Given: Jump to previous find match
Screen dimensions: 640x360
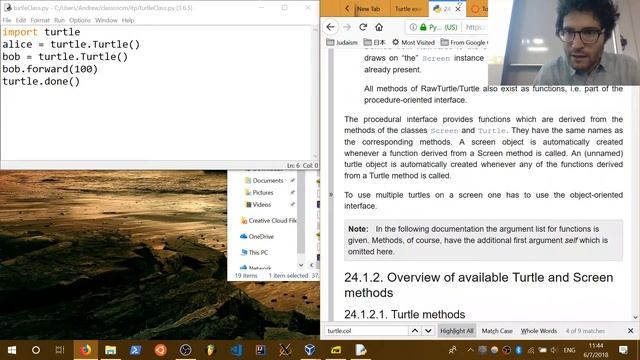Looking at the screenshot, I should click(415, 331).
